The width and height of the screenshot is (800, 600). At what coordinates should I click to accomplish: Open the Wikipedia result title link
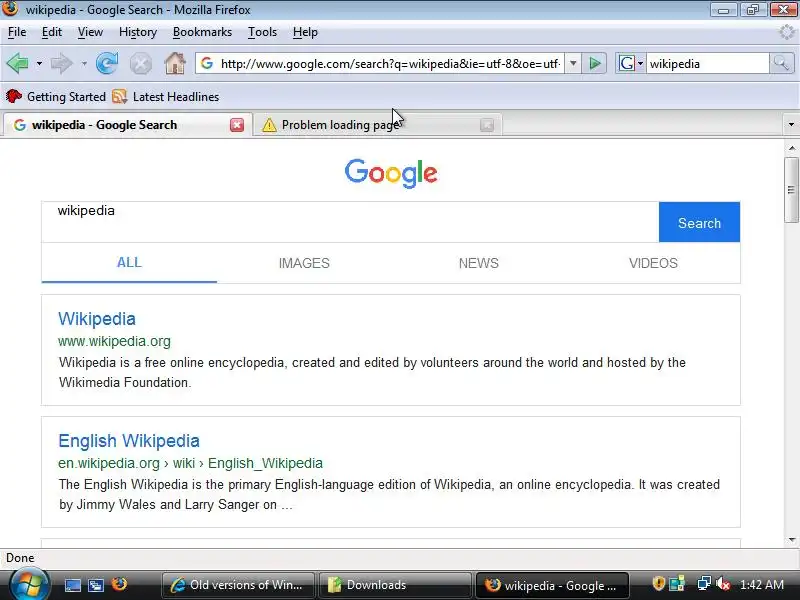[97, 319]
